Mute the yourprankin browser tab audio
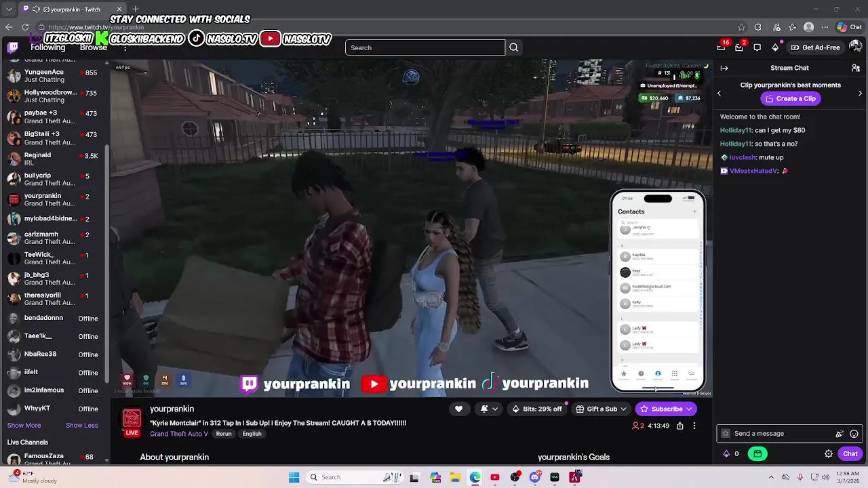 [36, 9]
